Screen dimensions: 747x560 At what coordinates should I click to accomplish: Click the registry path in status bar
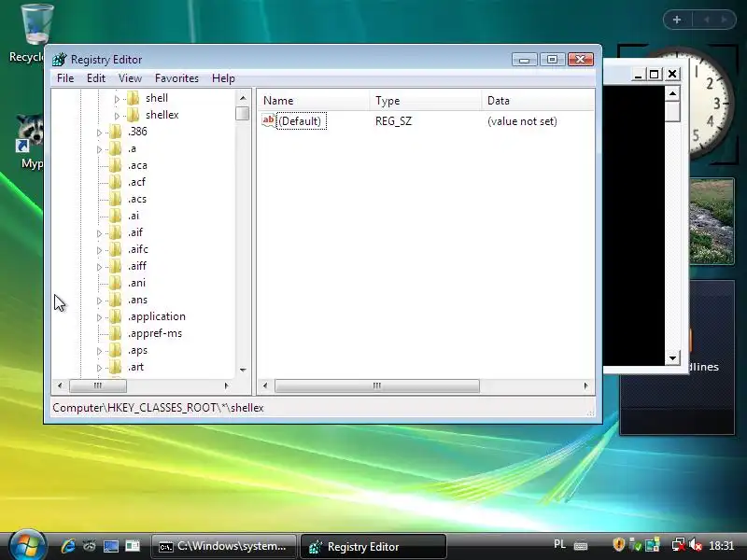[x=158, y=408]
